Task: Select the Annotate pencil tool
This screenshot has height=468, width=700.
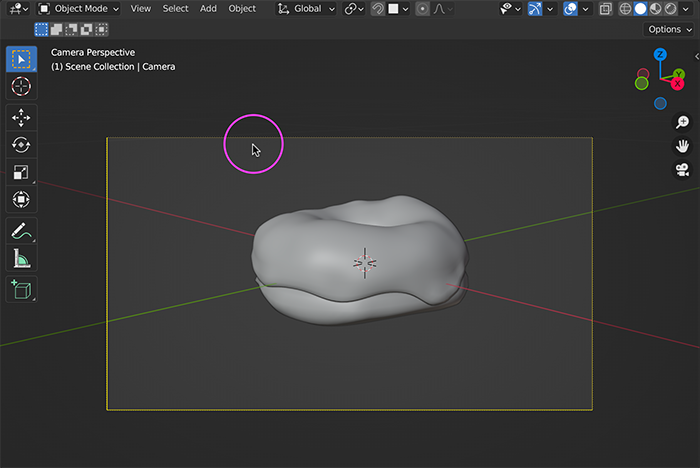Action: coord(21,230)
